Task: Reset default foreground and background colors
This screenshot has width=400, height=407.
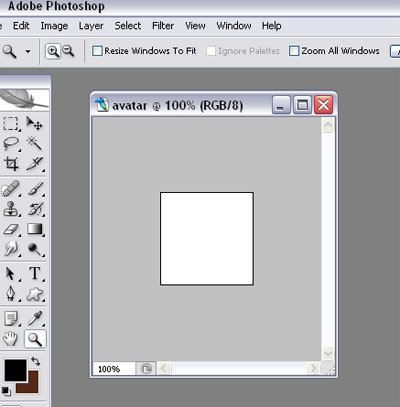Action: [6, 391]
